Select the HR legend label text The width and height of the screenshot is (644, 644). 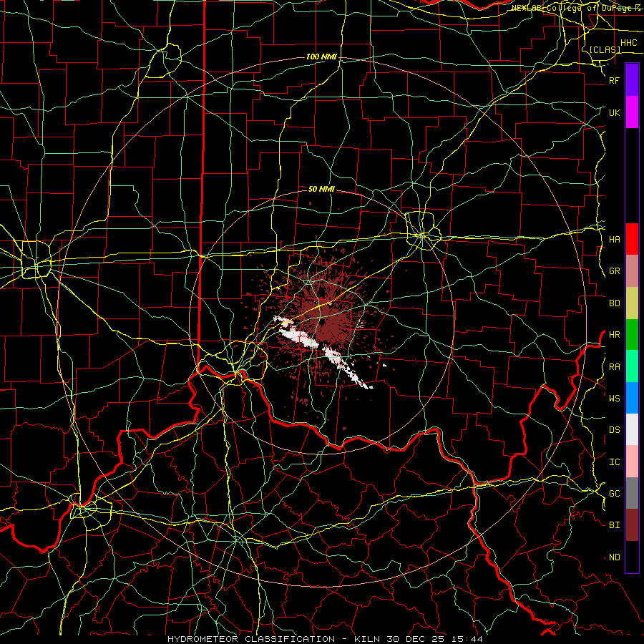tap(614, 335)
